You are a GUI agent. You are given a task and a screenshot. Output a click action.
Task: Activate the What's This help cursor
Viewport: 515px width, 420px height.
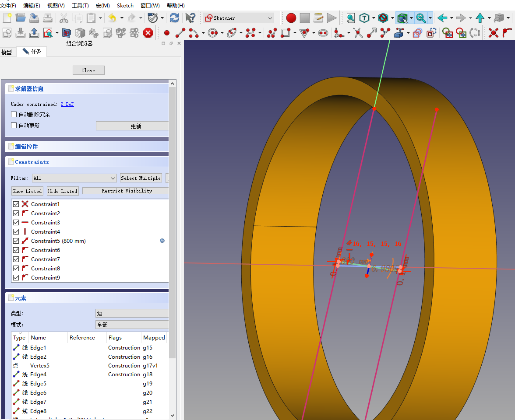190,17
